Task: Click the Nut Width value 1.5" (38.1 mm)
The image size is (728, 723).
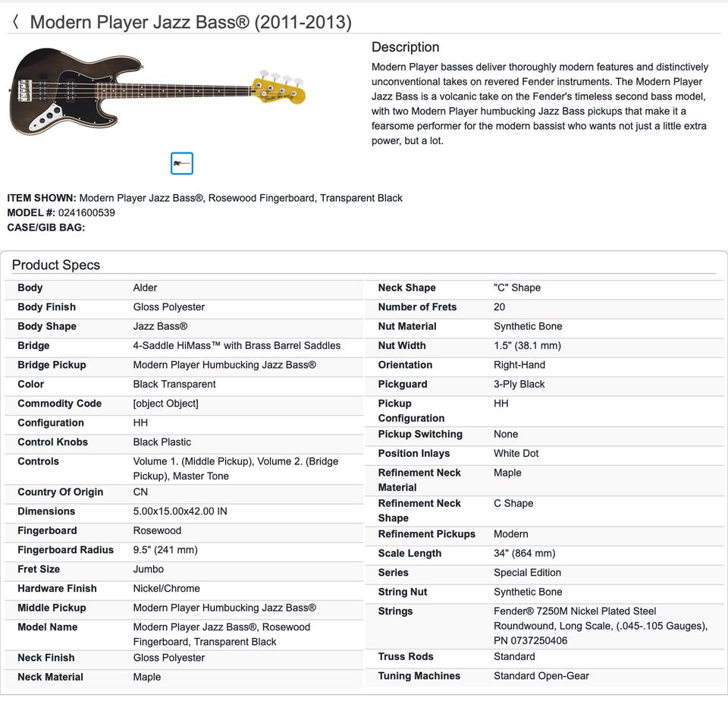Action: (x=527, y=346)
